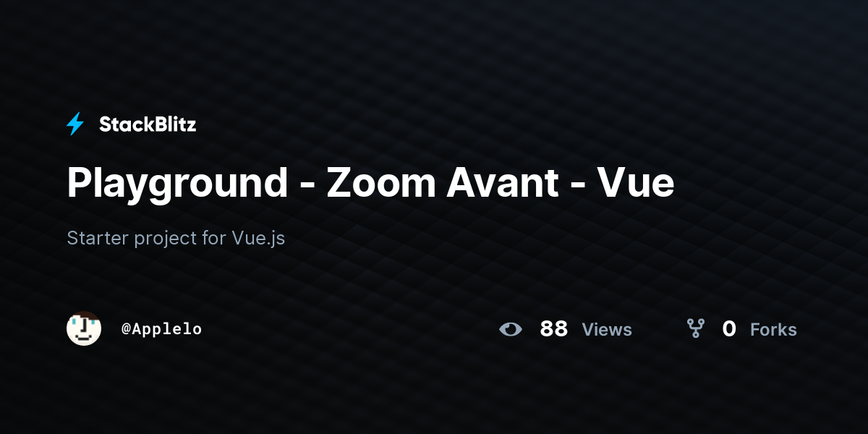Select the "Starter project for Vue.js" description

tap(176, 238)
